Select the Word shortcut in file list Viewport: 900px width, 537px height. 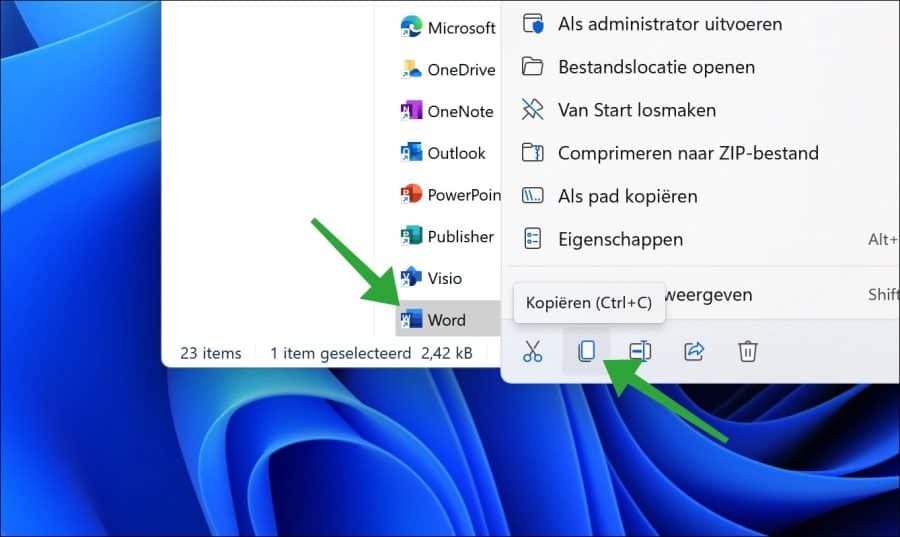pyautogui.click(x=448, y=319)
